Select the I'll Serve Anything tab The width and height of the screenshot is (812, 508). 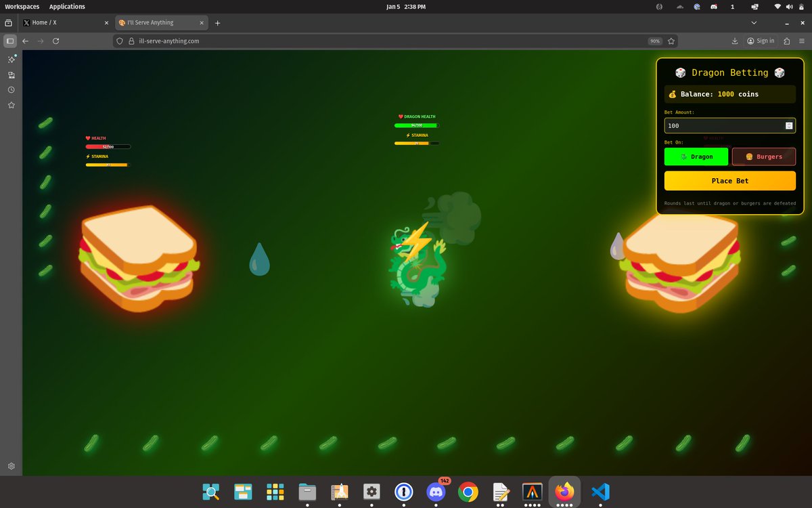160,22
